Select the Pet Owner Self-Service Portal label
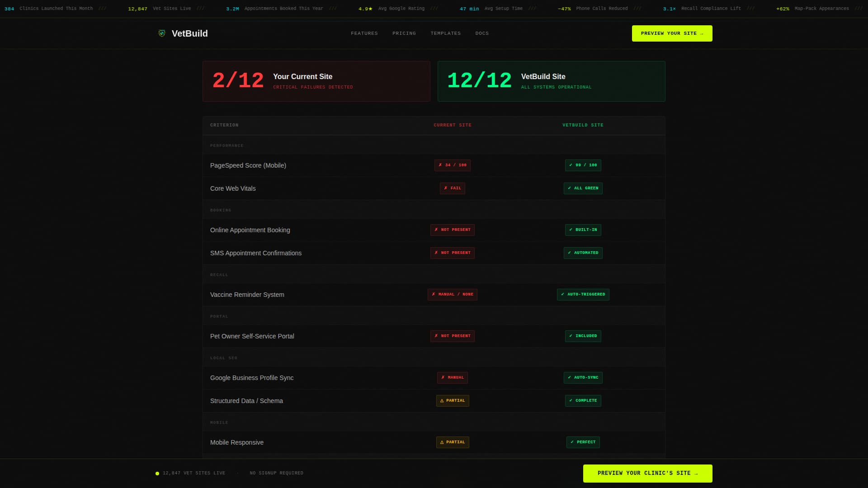Viewport: 868px width, 488px height. click(x=252, y=336)
